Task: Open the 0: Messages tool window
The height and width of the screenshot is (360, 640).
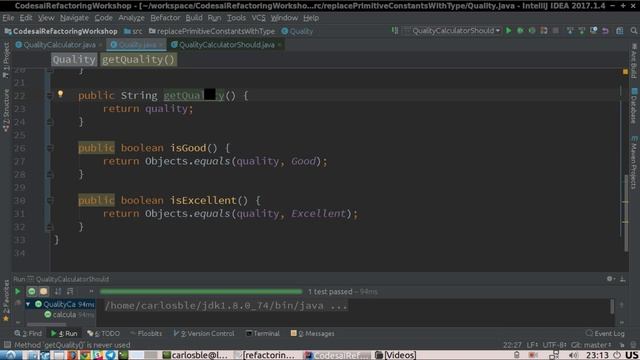Action: 313,333
